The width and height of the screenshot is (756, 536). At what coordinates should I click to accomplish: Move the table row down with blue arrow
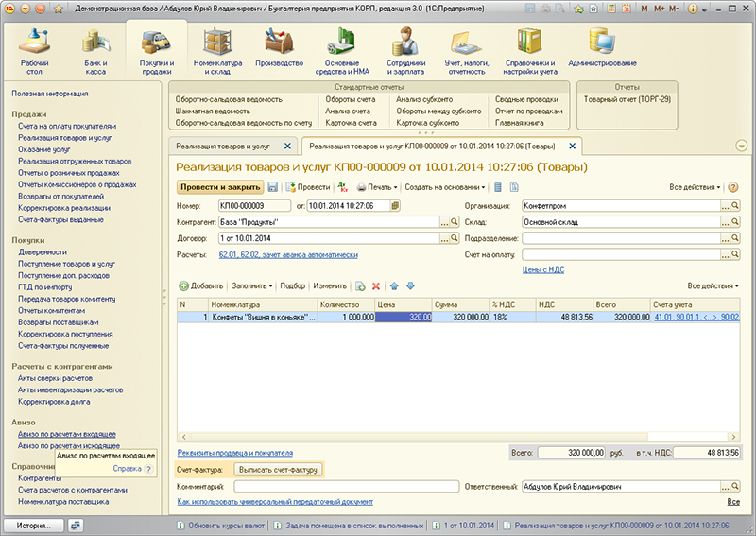pos(410,285)
